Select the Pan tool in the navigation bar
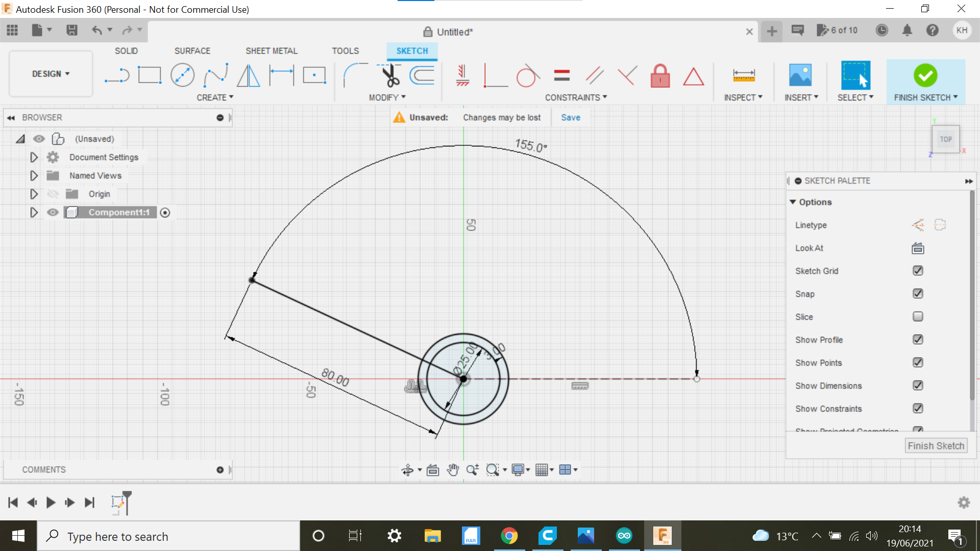 (452, 469)
